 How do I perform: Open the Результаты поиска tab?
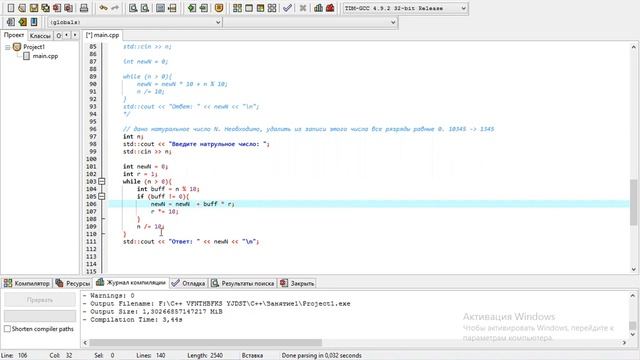point(243,283)
